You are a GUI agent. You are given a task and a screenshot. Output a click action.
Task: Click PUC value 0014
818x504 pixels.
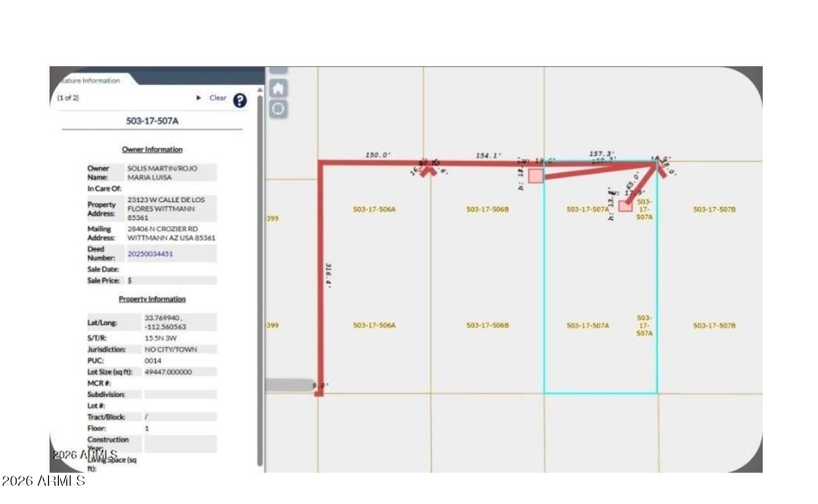tap(153, 361)
